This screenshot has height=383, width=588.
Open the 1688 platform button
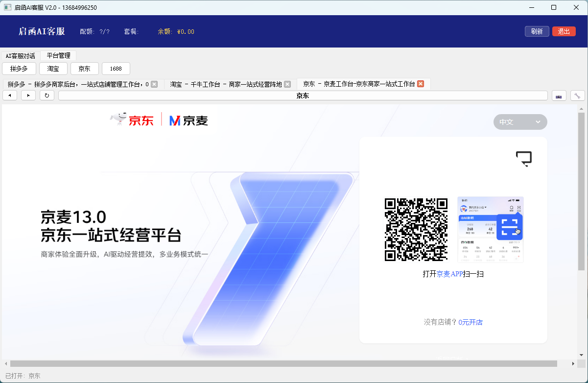point(116,69)
